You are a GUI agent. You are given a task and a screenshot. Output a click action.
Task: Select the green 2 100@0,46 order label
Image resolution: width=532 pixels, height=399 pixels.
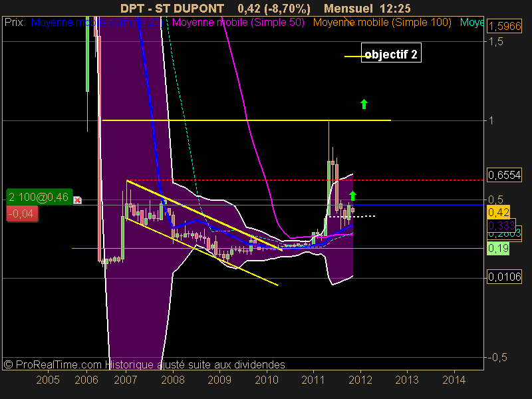[39, 197]
